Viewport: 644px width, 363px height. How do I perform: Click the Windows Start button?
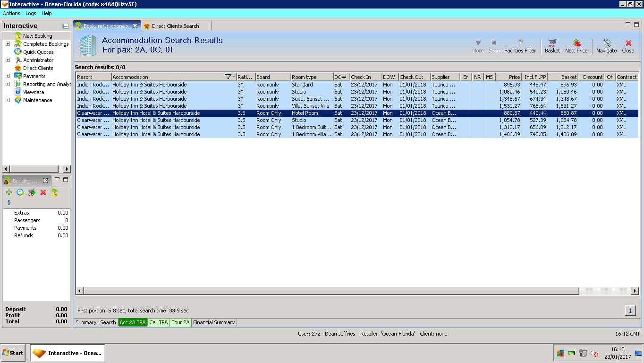click(13, 353)
